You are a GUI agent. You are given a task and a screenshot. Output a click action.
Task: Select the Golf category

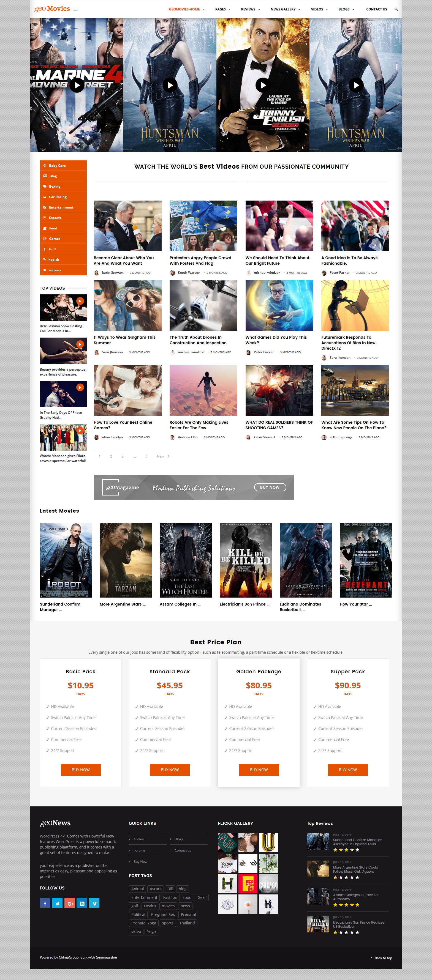[63, 249]
